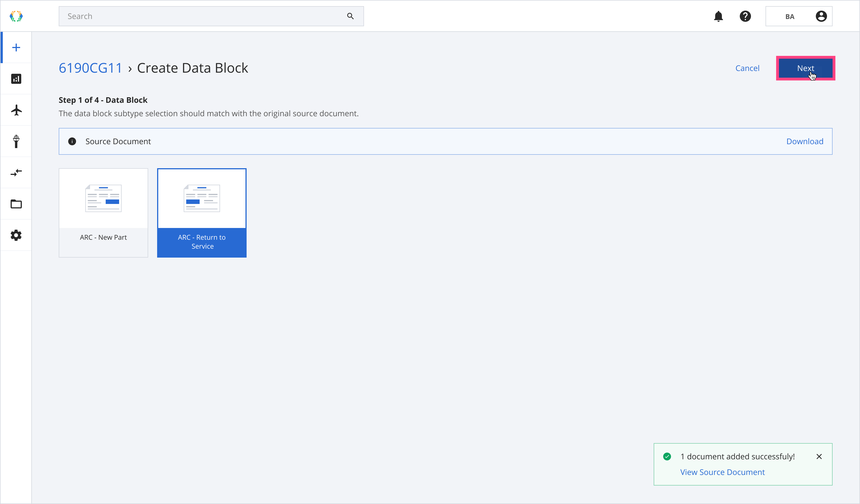
Task: Select the analytics/chart icon in sidebar
Action: [x=16, y=79]
